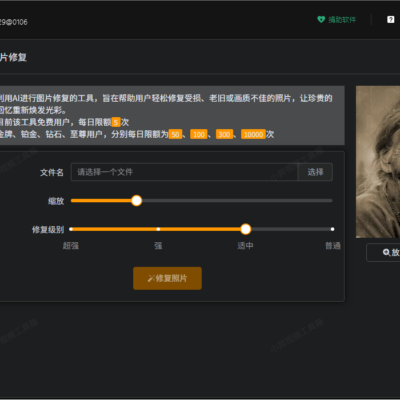Click the 修复级别 repair level slider handle
This screenshot has width=400, height=400.
[246, 229]
